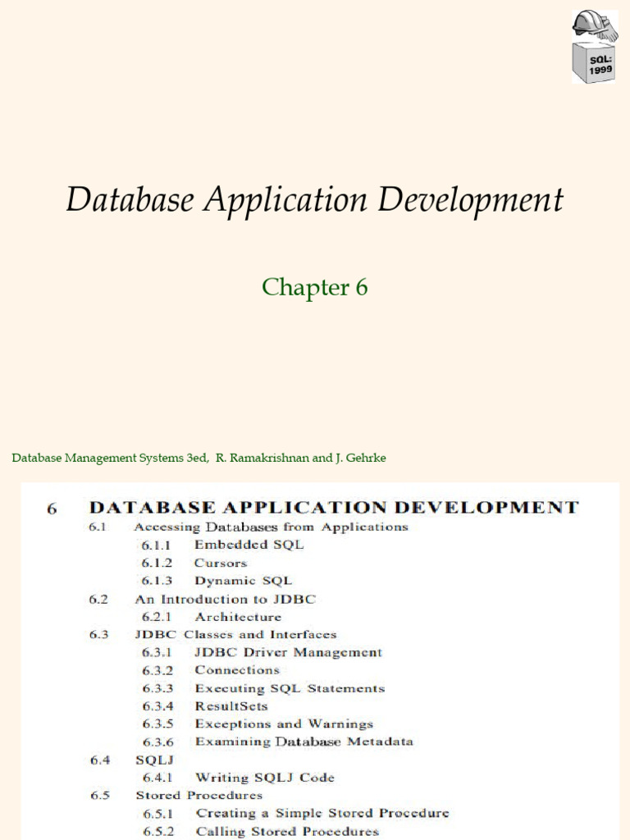
Task: Select '6.3 JDBC Classes and Interfaces'
Action: 212,634
